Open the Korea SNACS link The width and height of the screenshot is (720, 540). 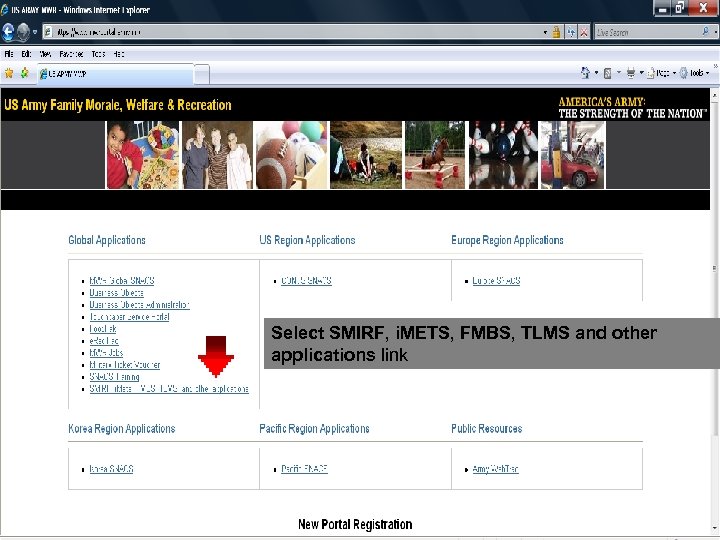pyautogui.click(x=112, y=469)
